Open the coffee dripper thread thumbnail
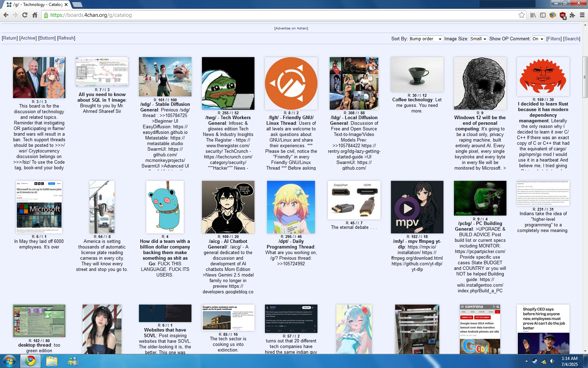The height and width of the screenshot is (368, 588). point(417,75)
